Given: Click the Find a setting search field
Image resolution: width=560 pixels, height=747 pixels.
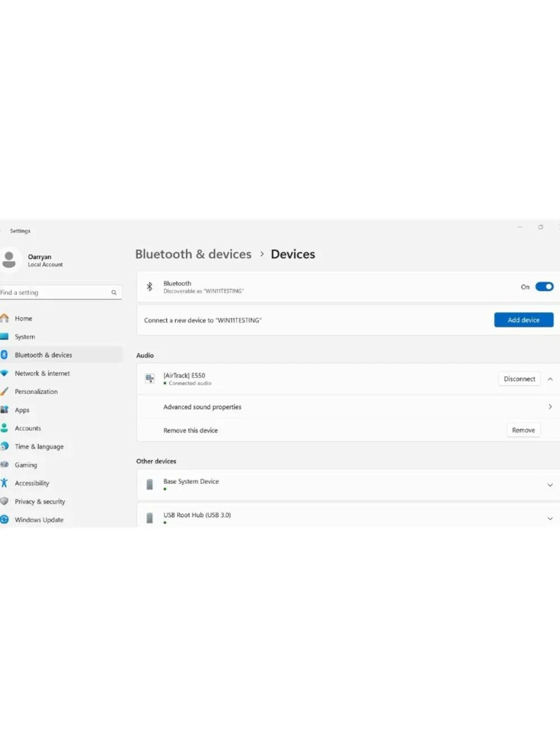Looking at the screenshot, I should coord(60,293).
